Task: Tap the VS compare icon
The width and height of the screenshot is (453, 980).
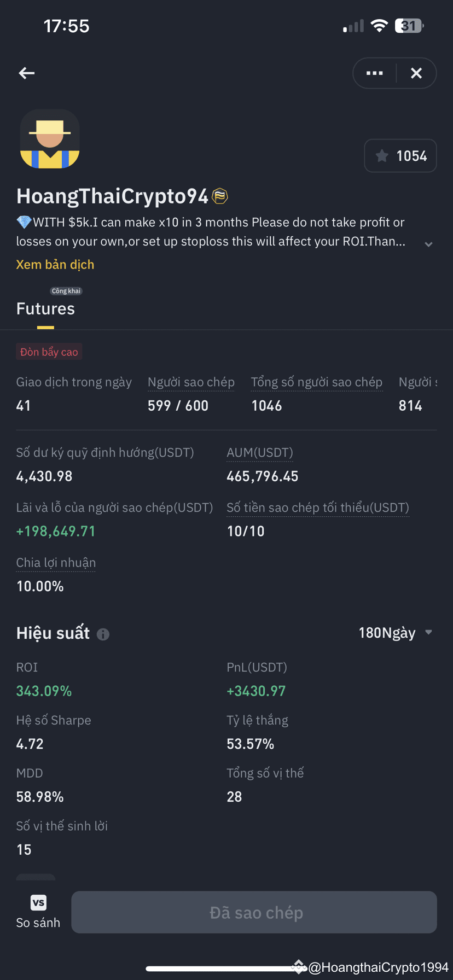Action: pos(38,902)
